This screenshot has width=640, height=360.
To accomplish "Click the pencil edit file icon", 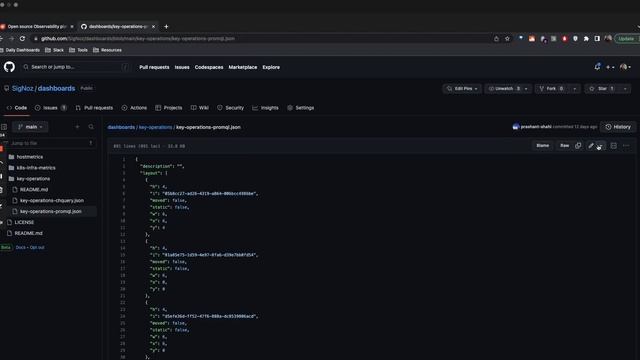I will coord(591,146).
